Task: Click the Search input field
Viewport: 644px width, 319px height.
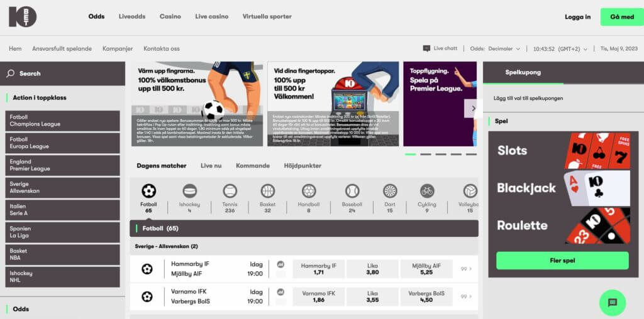Action: pyautogui.click(x=62, y=73)
